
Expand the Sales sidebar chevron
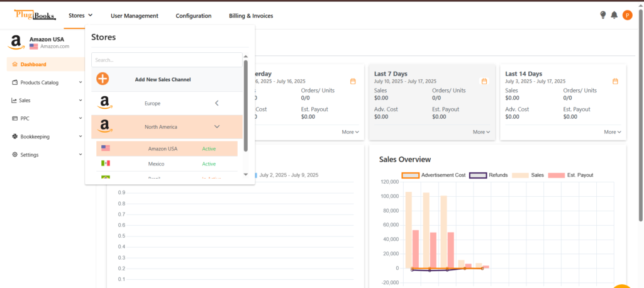[x=80, y=100]
